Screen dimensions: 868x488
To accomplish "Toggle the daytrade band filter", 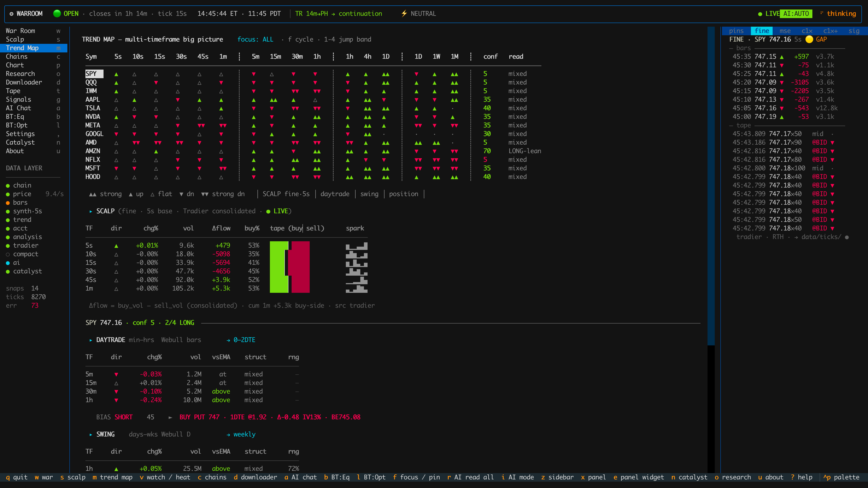I will click(x=335, y=194).
